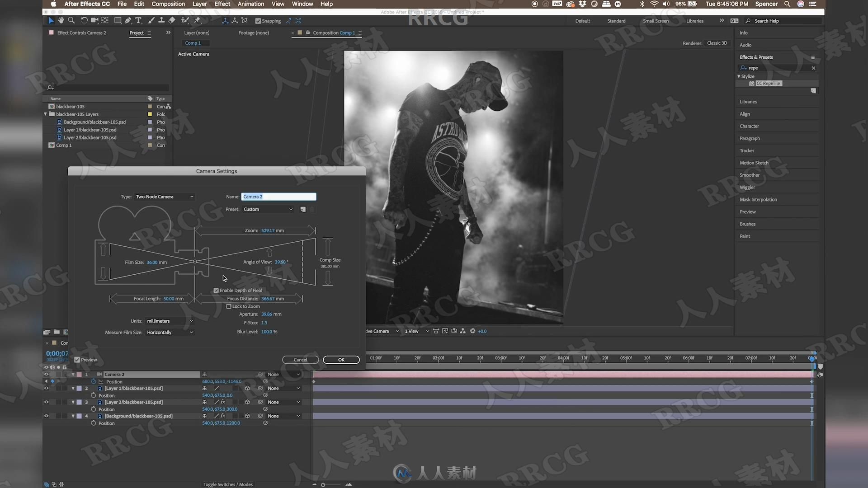Click the Selection tool in toolbar
The height and width of the screenshot is (488, 868).
click(50, 20)
